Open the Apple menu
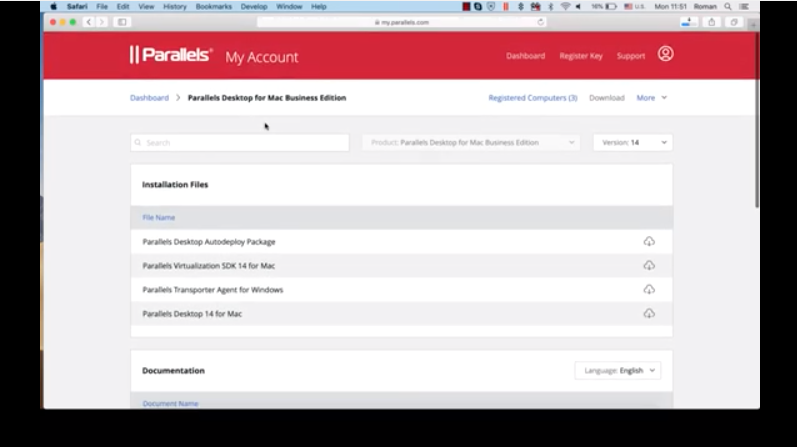 point(53,7)
